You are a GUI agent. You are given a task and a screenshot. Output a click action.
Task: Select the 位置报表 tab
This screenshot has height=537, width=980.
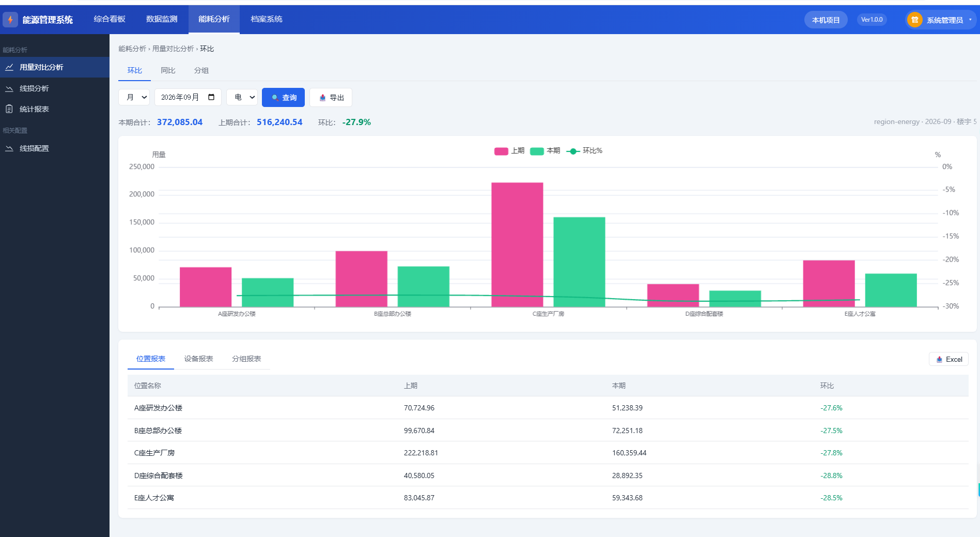click(151, 359)
